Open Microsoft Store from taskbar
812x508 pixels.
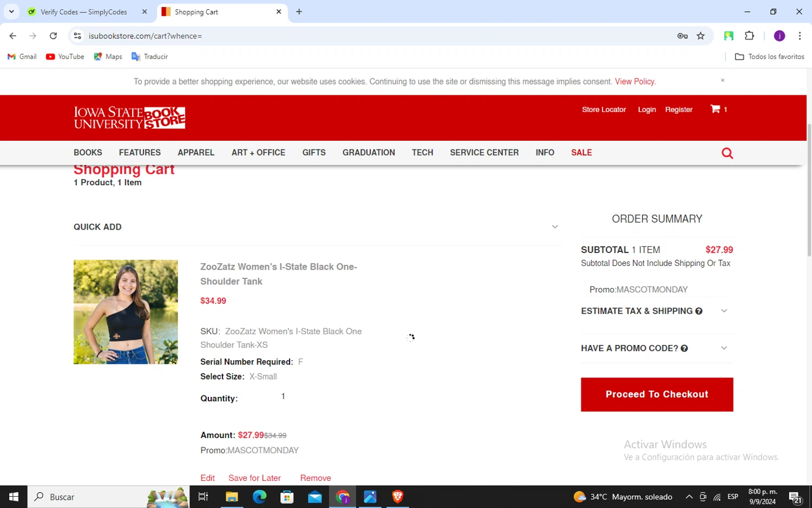click(287, 497)
